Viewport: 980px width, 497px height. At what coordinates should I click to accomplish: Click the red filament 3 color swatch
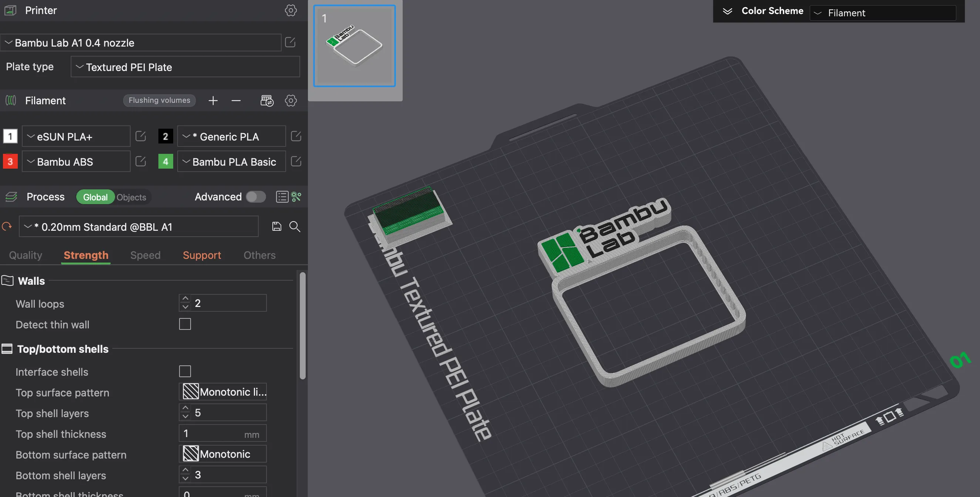pyautogui.click(x=10, y=161)
